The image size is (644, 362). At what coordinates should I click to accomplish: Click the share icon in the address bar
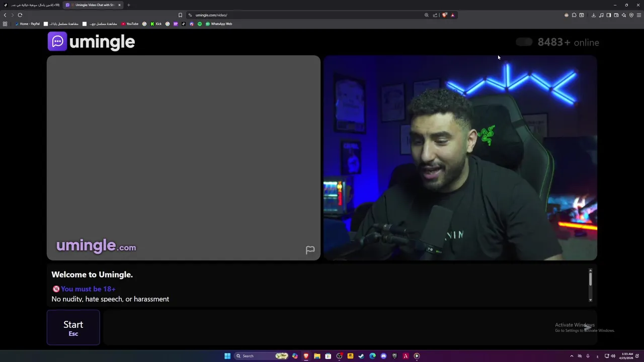[x=435, y=15]
